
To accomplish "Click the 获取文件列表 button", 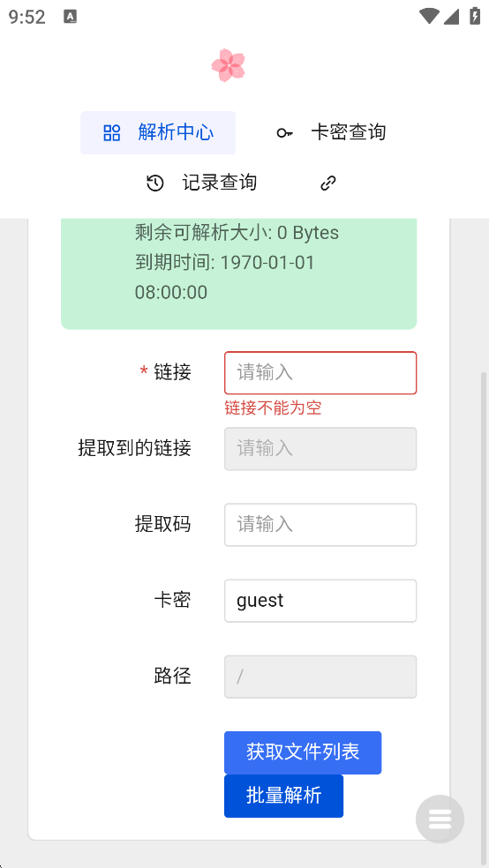I will tap(303, 752).
